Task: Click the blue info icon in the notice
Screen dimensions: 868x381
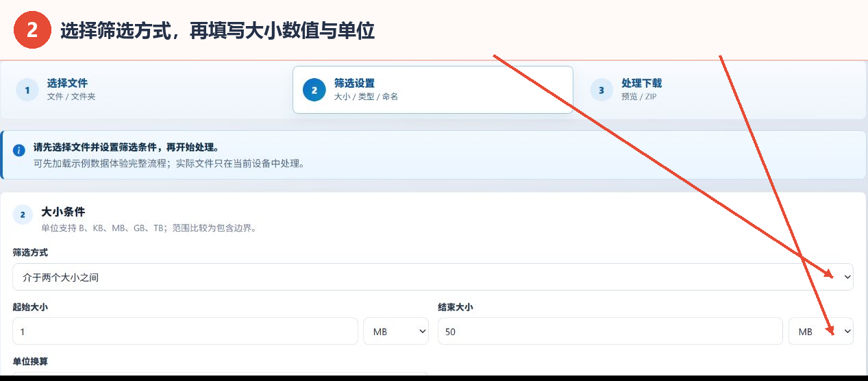Action: coord(19,150)
